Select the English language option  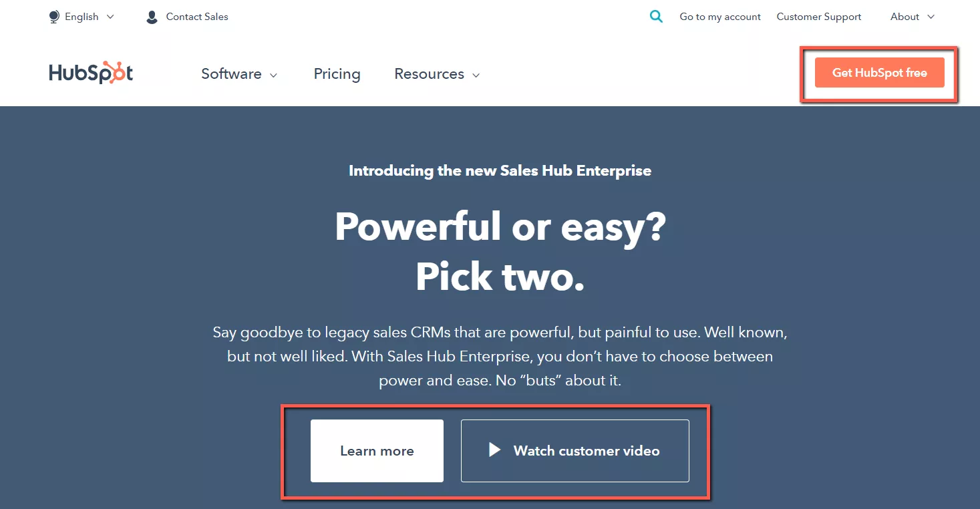coord(81,17)
